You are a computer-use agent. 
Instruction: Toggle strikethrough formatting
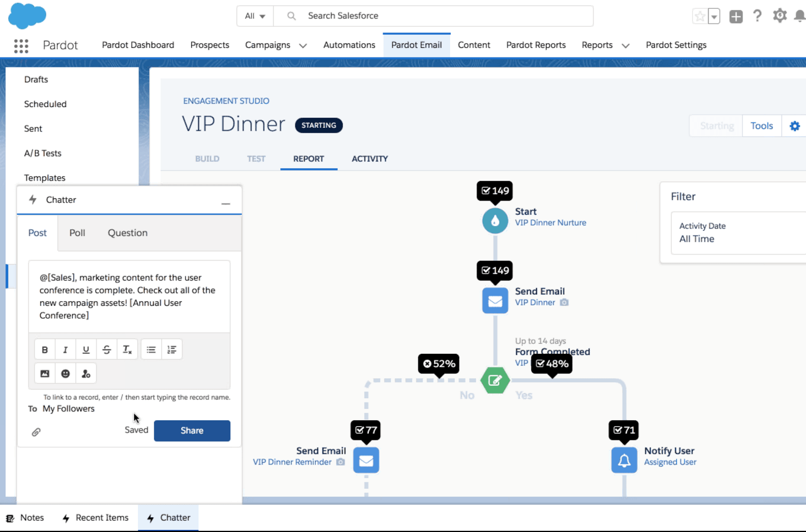107,350
